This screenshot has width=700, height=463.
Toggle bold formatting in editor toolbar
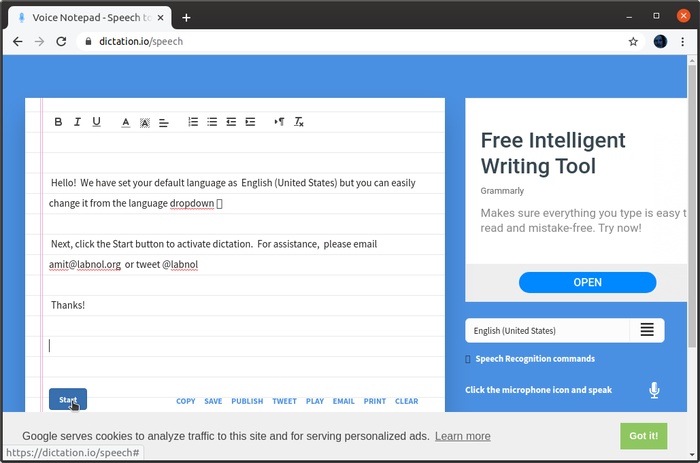58,122
